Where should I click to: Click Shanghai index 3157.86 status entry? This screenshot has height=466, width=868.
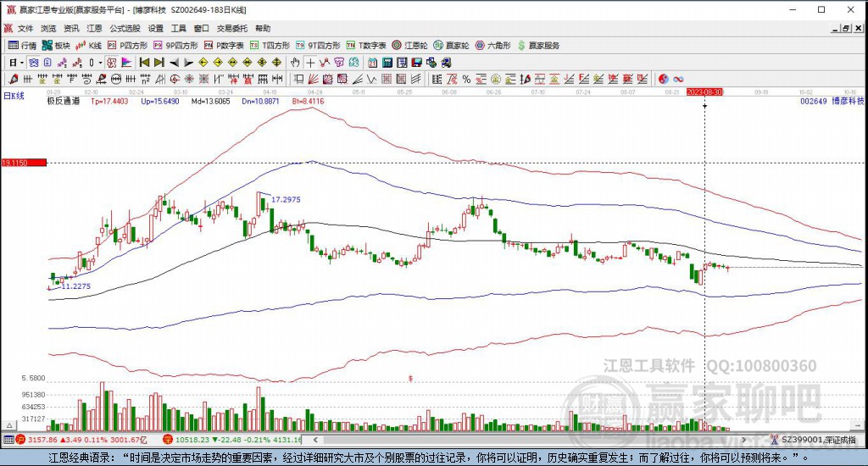81,440
